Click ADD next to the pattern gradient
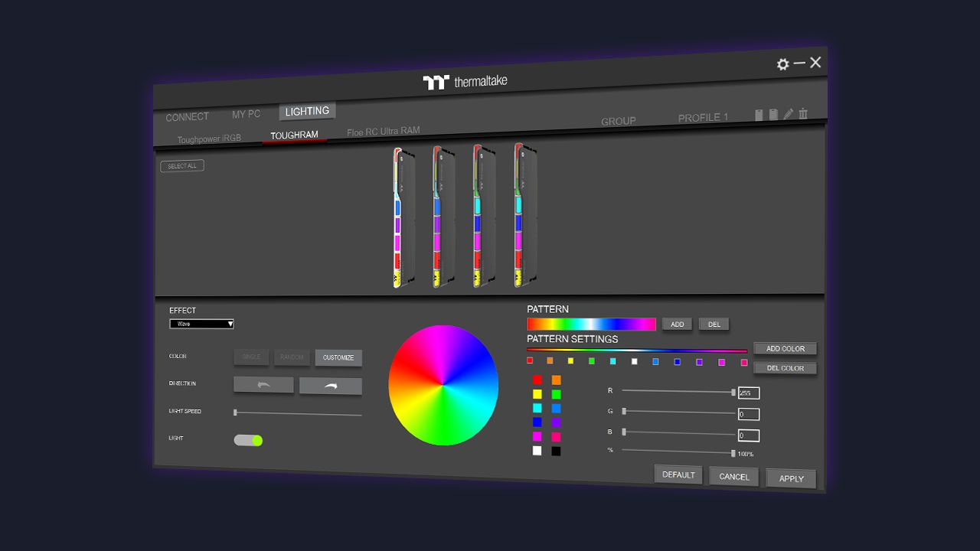 (677, 324)
